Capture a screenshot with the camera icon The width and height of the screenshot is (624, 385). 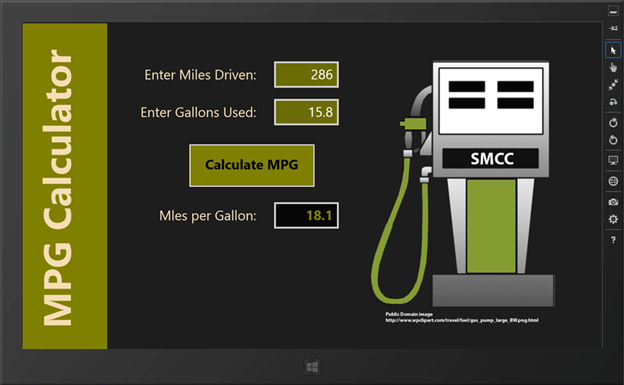[x=613, y=202]
